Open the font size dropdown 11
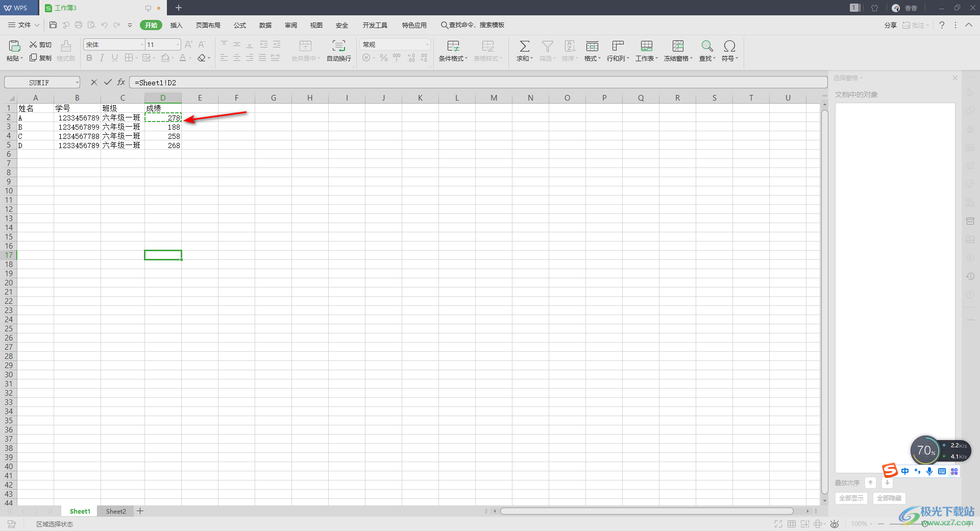 [x=178, y=45]
